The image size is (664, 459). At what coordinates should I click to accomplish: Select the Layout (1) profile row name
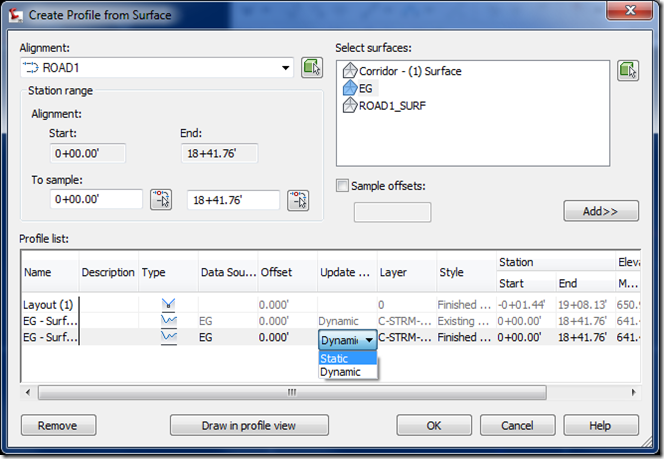click(48, 305)
